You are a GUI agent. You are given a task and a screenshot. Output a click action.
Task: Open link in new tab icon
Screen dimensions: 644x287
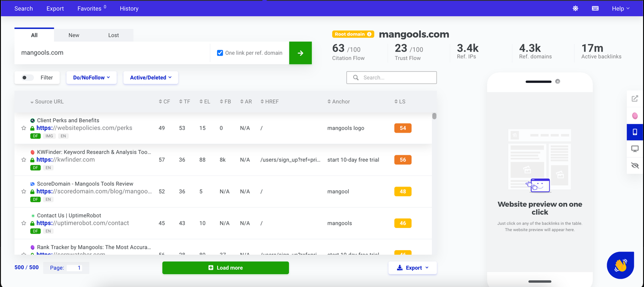point(635,98)
